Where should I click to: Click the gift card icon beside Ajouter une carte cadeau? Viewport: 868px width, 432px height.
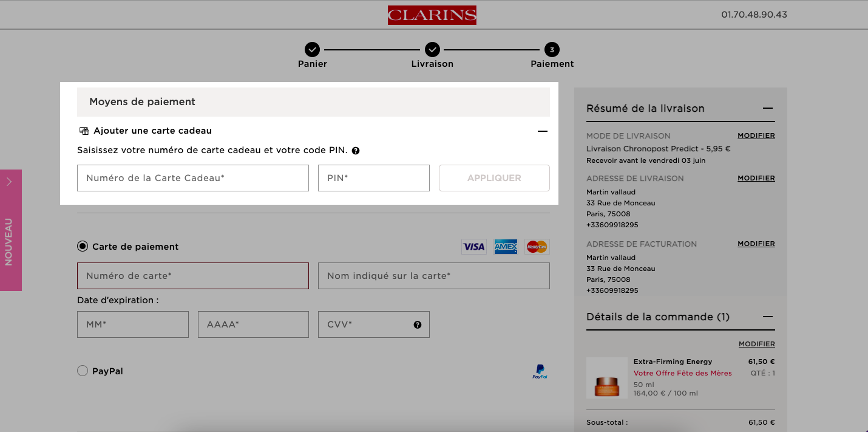[84, 131]
